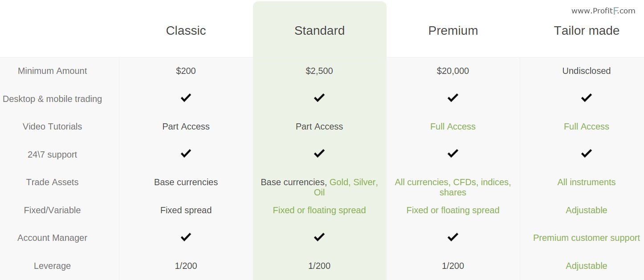This screenshot has width=644, height=280.
Task: Select the highlighted Standard plan heading
Action: point(319,31)
